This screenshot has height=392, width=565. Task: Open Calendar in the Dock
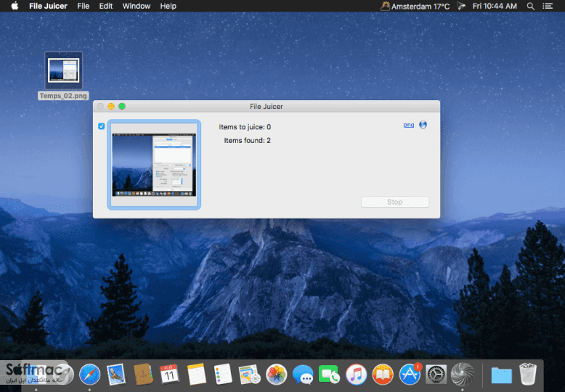[169, 375]
